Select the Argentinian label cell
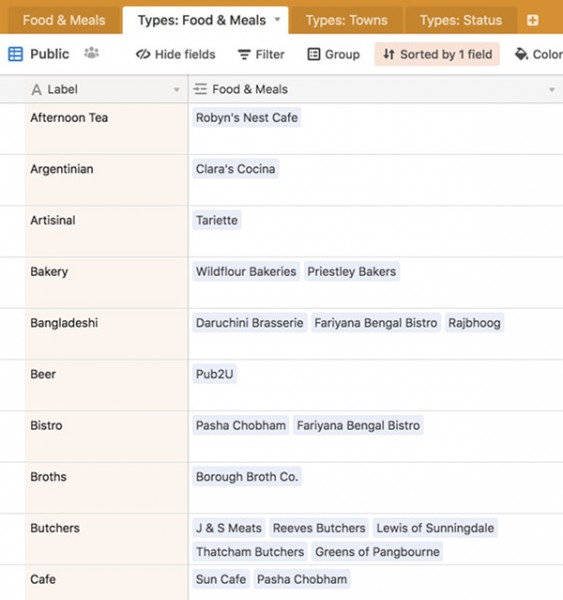This screenshot has height=600, width=563. pyautogui.click(x=106, y=180)
